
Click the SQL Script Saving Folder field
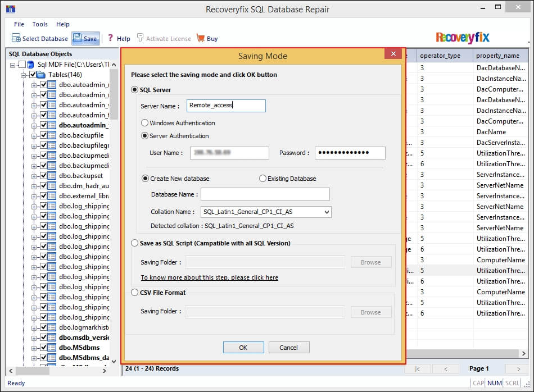[x=265, y=262]
